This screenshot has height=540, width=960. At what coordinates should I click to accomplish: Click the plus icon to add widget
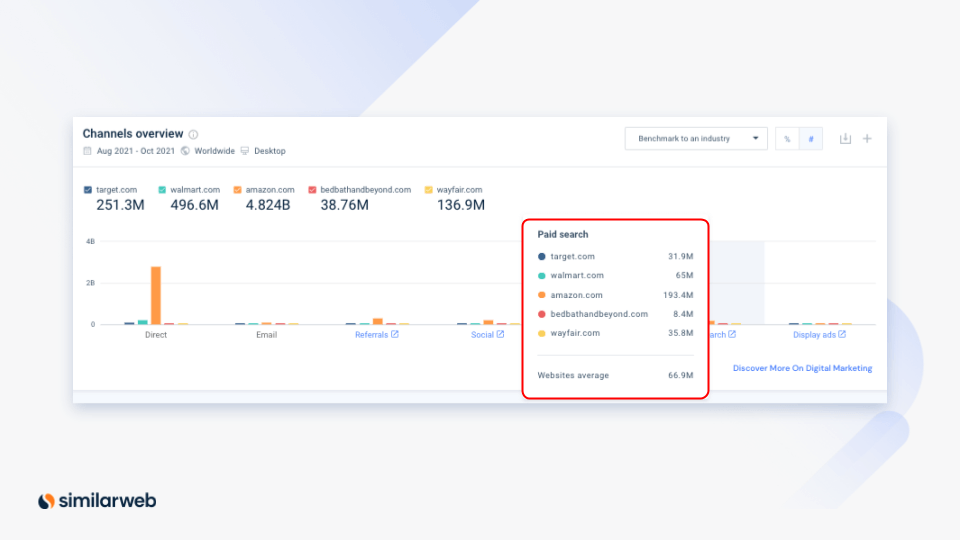tap(867, 139)
